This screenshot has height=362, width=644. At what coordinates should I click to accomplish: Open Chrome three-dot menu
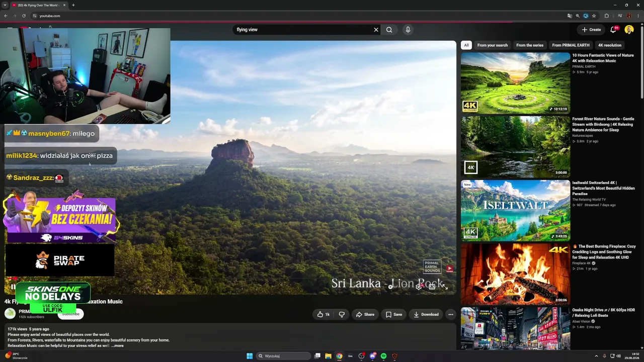pyautogui.click(x=639, y=16)
